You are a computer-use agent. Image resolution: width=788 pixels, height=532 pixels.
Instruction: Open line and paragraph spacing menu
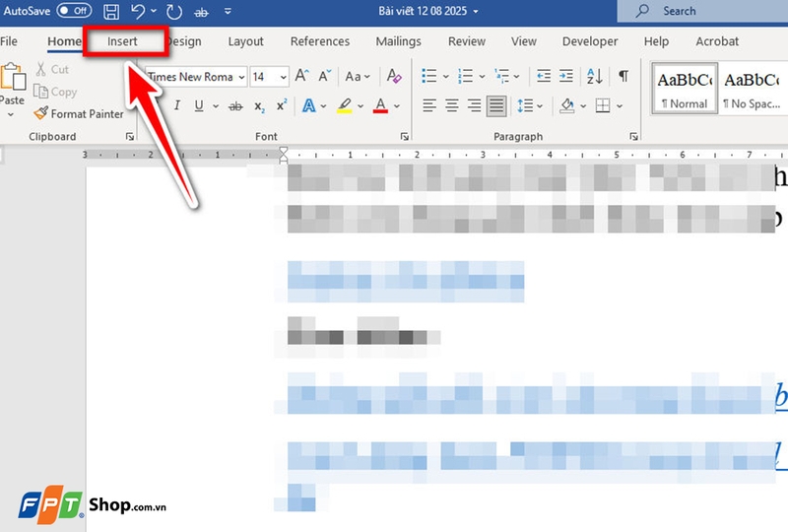pyautogui.click(x=530, y=106)
